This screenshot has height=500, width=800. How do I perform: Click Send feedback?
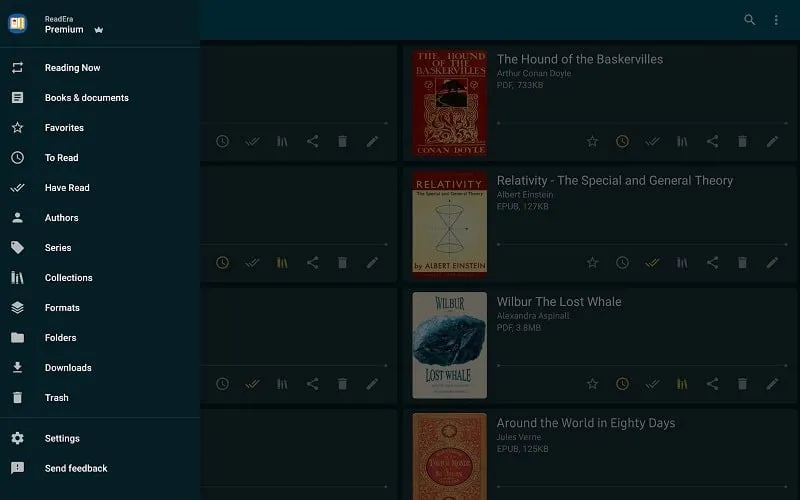pos(76,469)
